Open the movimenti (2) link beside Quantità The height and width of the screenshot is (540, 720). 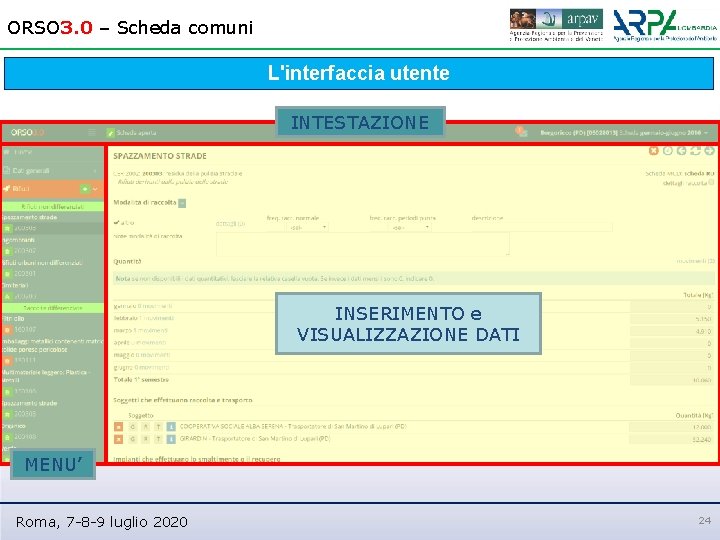click(x=695, y=261)
